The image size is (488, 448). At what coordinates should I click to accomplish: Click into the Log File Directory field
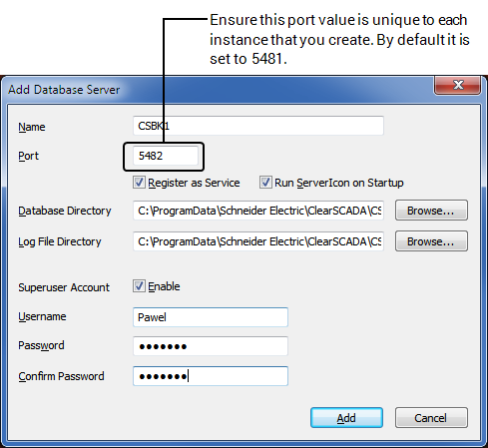[258, 241]
